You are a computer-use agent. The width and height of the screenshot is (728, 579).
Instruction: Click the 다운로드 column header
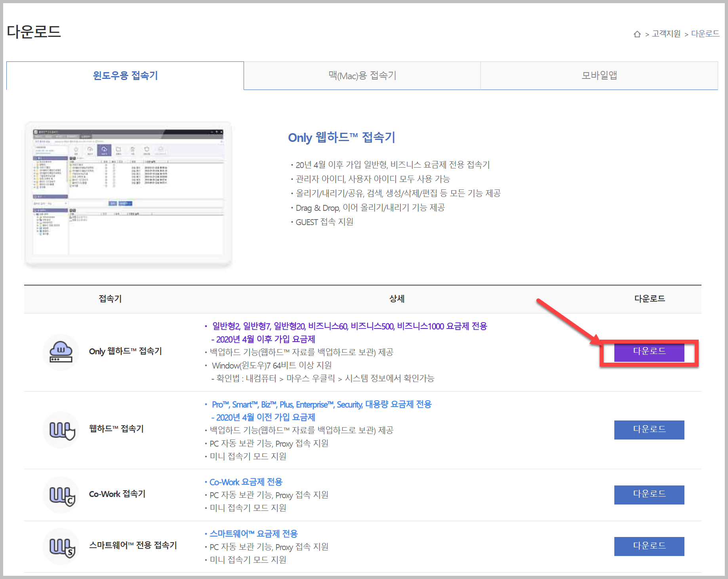[x=650, y=299]
